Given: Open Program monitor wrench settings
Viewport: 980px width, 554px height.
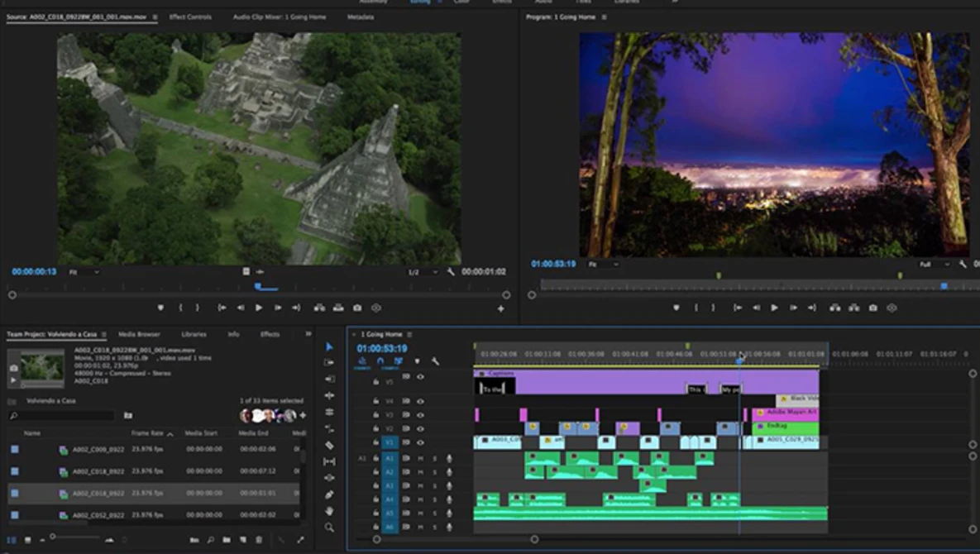Looking at the screenshot, I should click(x=963, y=265).
